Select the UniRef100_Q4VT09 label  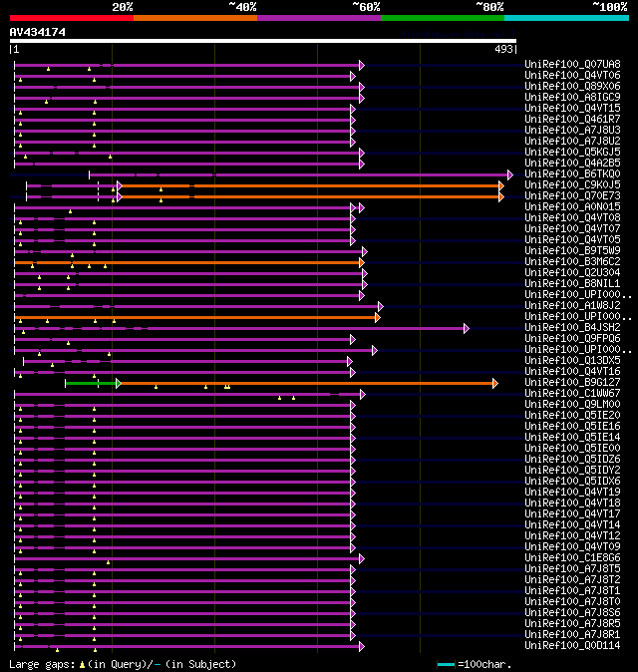[572, 546]
